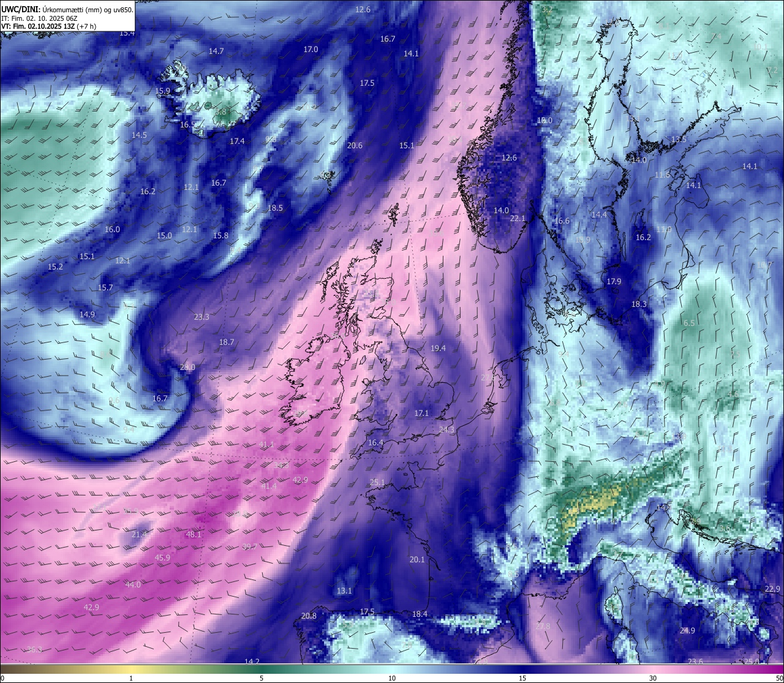784x683 pixels.
Task: Click the 13.1 value in the Bay of Biscay
Action: [x=344, y=591]
